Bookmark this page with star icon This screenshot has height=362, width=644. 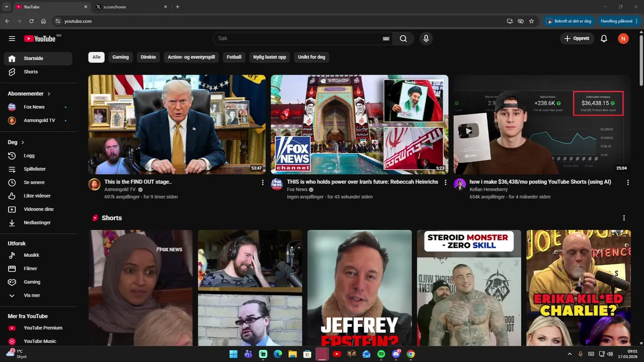pos(531,21)
